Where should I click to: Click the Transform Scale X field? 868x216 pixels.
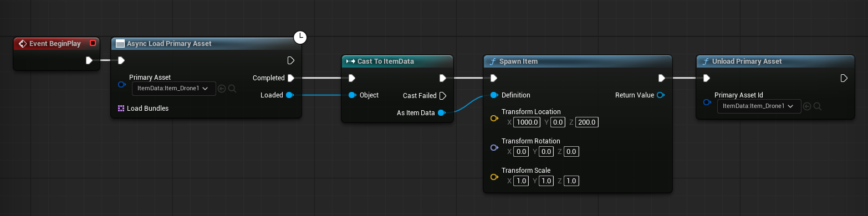click(521, 181)
